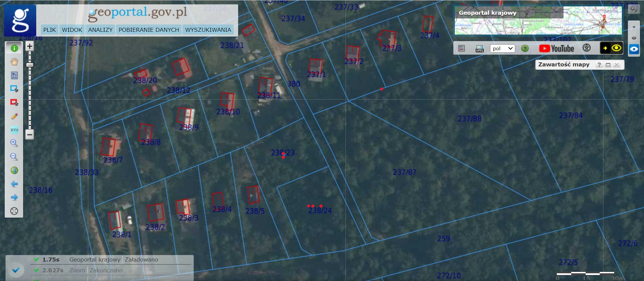Show full extent with globe icon
This screenshot has height=281, width=644.
pyautogui.click(x=14, y=170)
